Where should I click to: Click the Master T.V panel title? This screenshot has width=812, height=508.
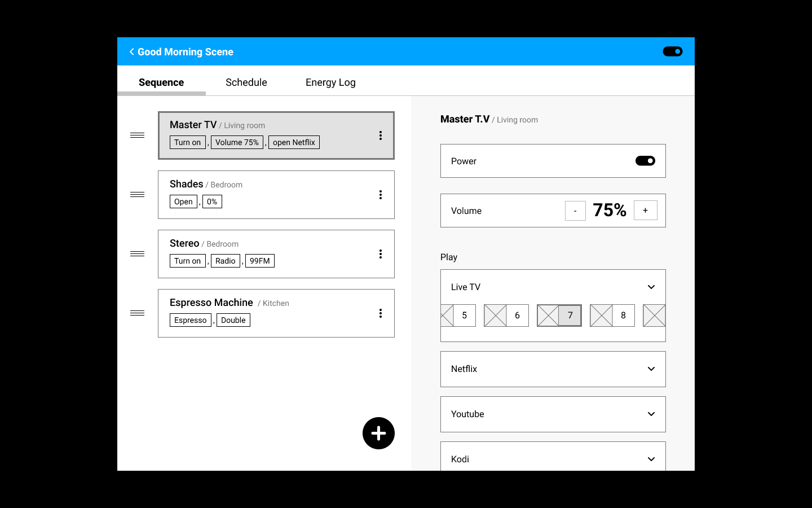click(465, 119)
